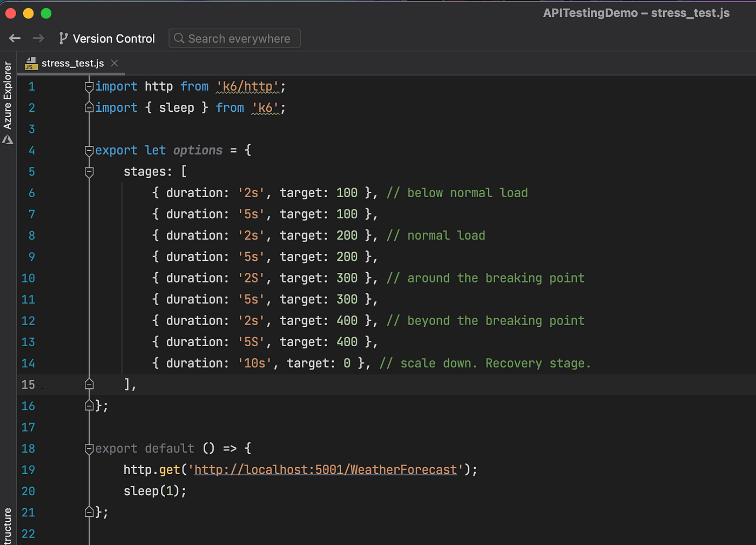Click the 'around the breaking point' comment
The height and width of the screenshot is (545, 756).
pos(485,278)
